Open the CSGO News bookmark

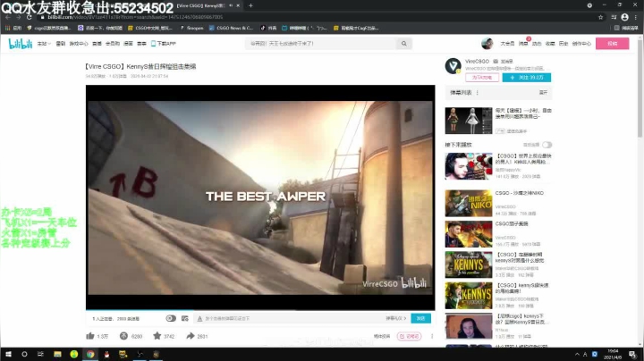[x=232, y=28]
